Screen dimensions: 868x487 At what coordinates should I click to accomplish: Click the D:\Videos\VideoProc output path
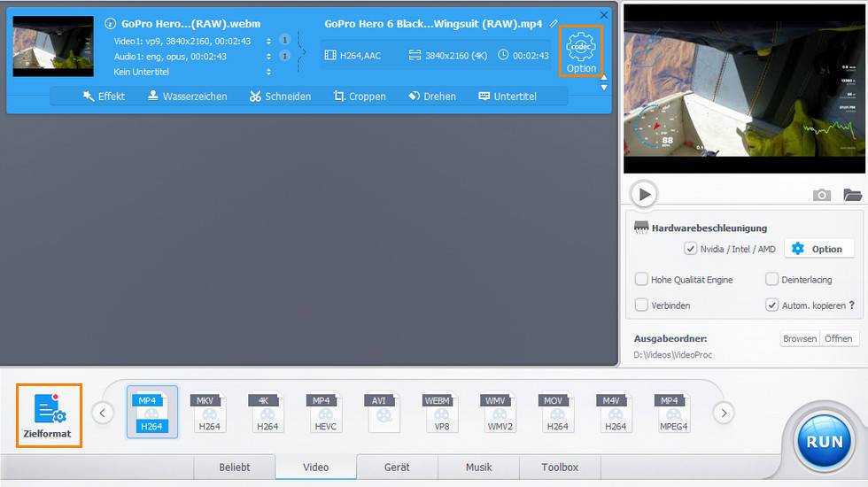[x=672, y=355]
